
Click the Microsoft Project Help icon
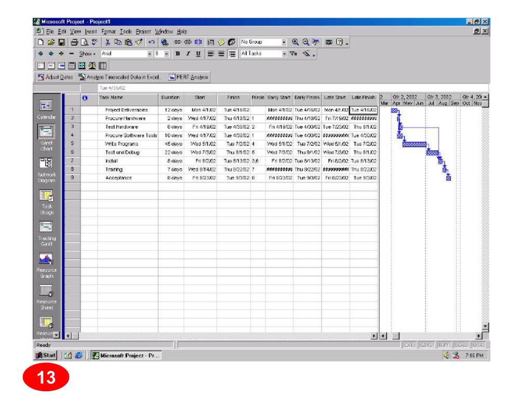[339, 42]
